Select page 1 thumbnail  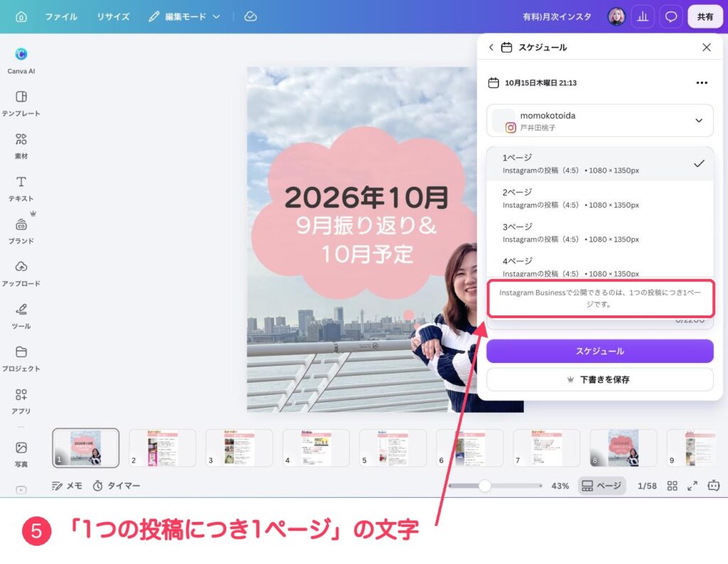[85, 448]
